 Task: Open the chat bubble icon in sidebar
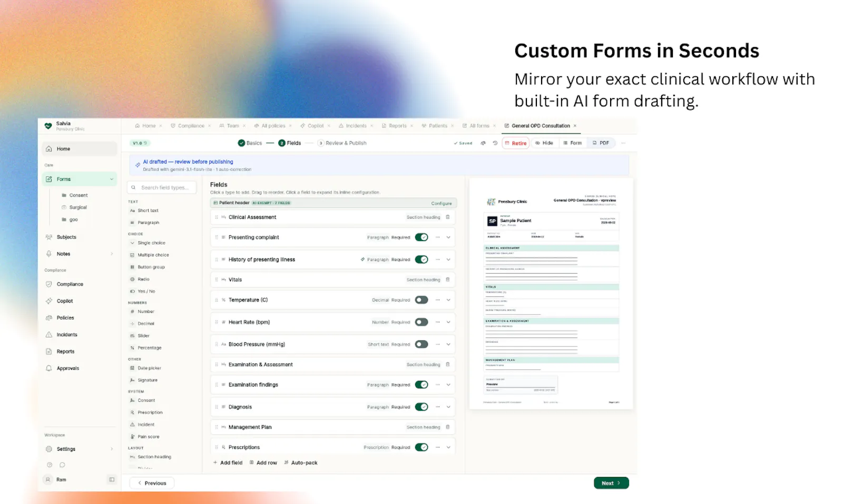pyautogui.click(x=62, y=465)
